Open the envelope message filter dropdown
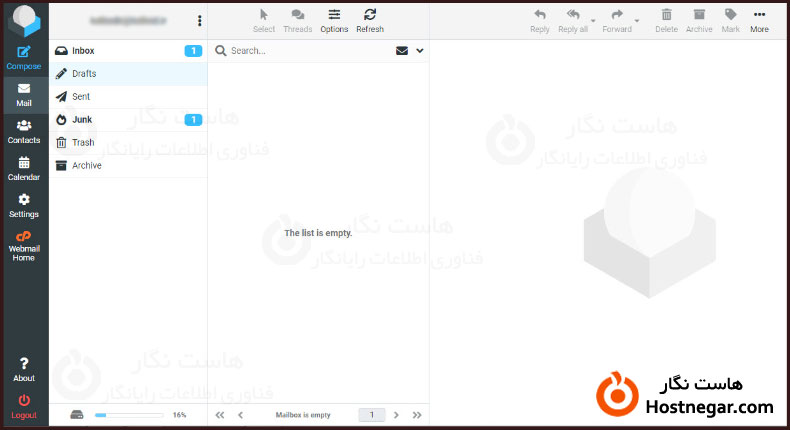Viewport: 790px width, 430px height. [x=402, y=50]
